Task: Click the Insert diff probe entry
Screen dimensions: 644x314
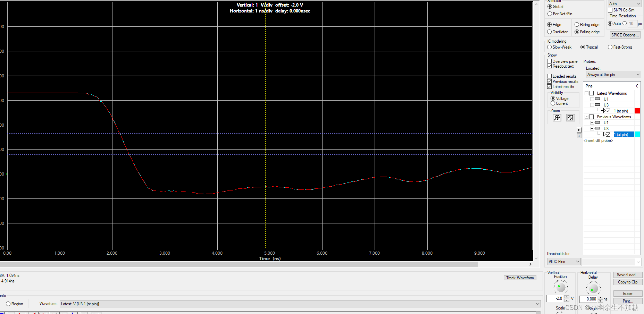Action: click(x=598, y=141)
